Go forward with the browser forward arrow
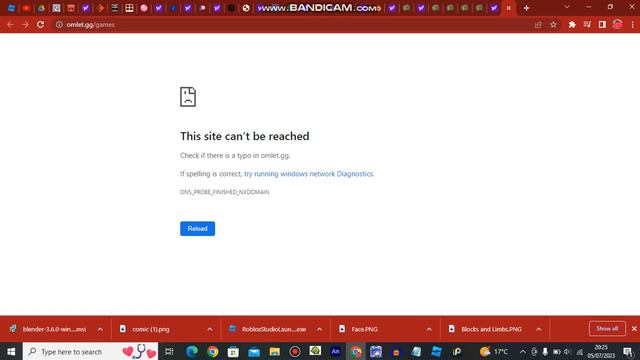This screenshot has height=360, width=640. 25,24
